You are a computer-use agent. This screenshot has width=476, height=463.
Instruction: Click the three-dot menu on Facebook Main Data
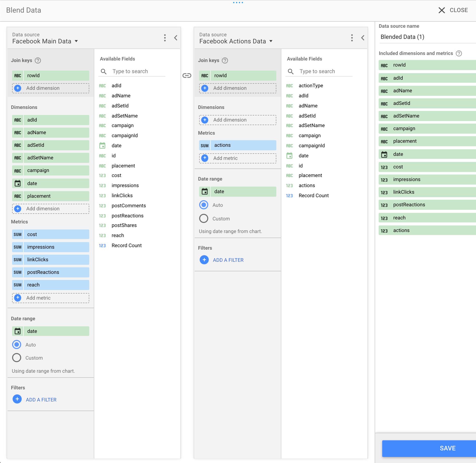tap(165, 38)
